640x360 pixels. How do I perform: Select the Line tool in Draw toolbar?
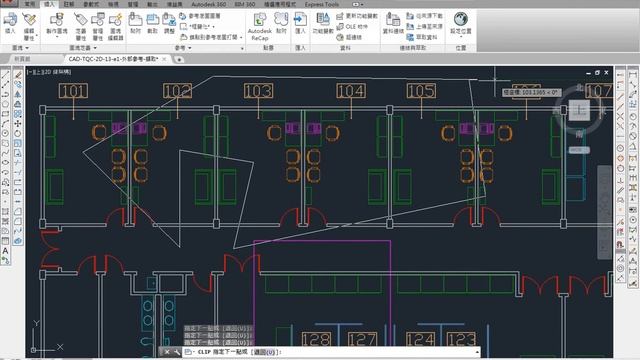click(5, 75)
